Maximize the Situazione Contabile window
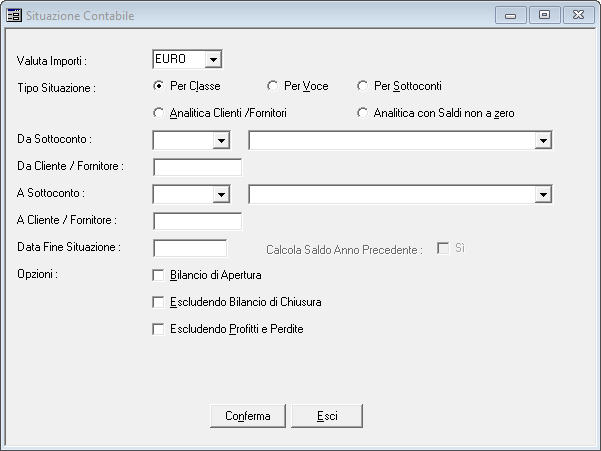This screenshot has width=601, height=451. pyautogui.click(x=544, y=15)
